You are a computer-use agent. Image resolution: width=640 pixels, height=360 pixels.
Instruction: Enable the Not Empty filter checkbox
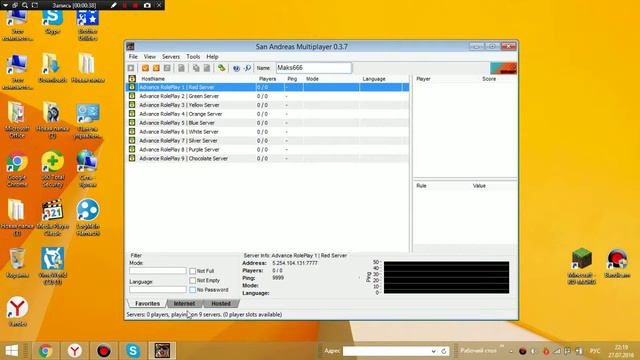click(193, 280)
